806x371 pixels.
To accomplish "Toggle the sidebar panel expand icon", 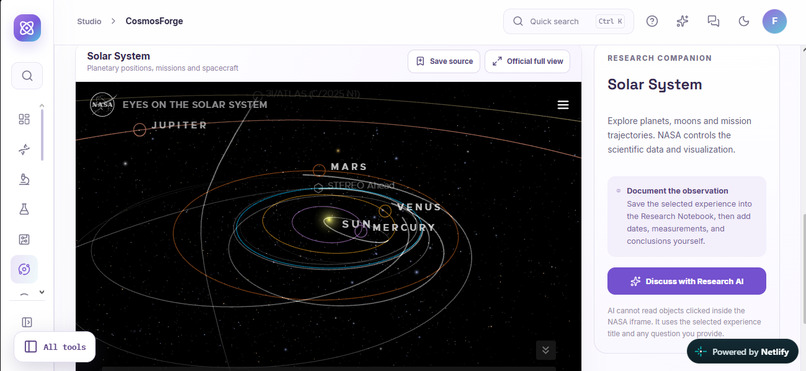I will click(x=27, y=322).
